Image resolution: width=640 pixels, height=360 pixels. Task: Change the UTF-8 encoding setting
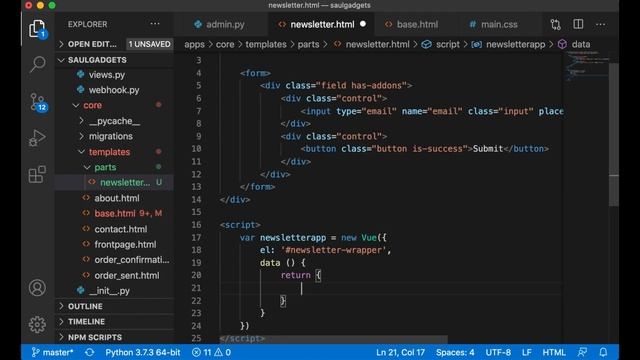[498, 352]
